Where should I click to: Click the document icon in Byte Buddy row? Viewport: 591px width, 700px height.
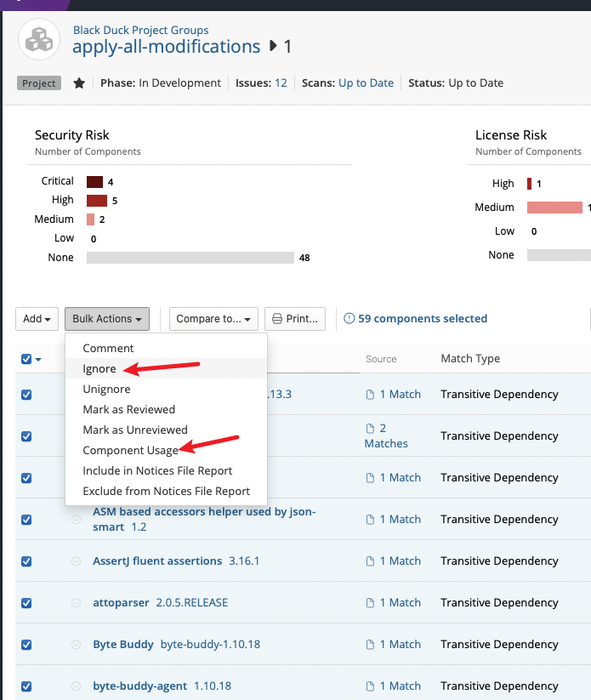370,645
